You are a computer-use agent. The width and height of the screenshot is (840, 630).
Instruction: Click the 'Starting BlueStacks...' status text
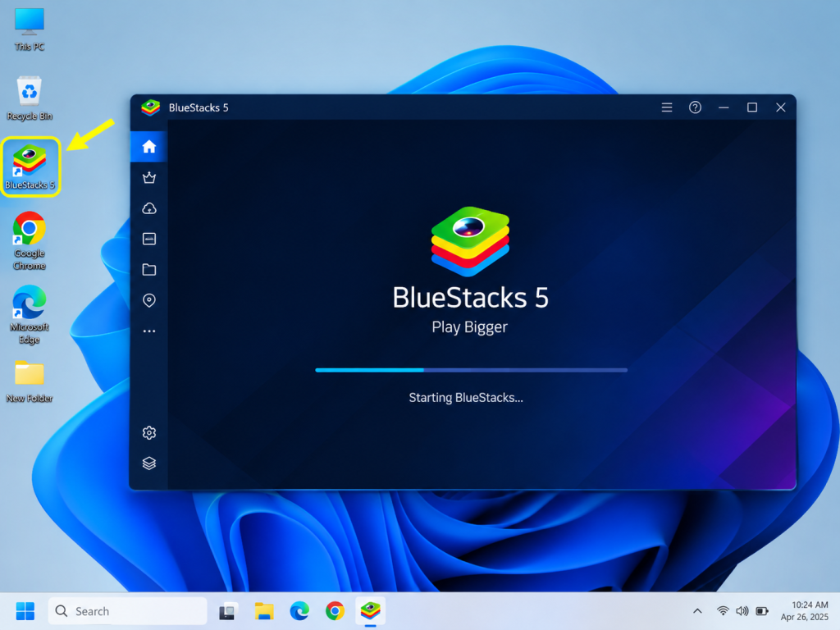tap(466, 398)
